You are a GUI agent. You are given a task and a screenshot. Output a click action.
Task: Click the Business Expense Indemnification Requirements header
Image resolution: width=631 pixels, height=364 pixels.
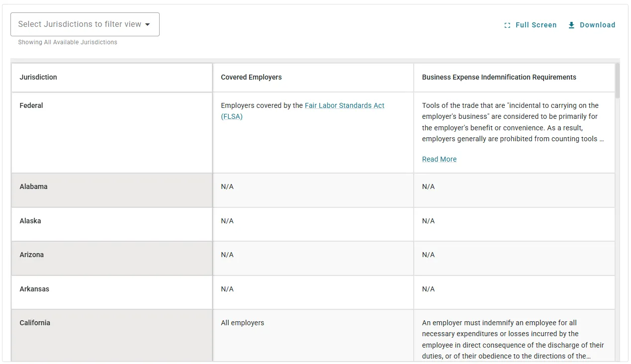coord(499,77)
